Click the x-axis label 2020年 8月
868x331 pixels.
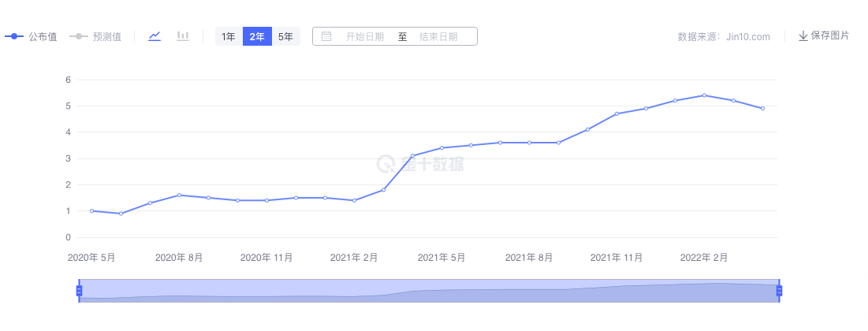coord(180,258)
